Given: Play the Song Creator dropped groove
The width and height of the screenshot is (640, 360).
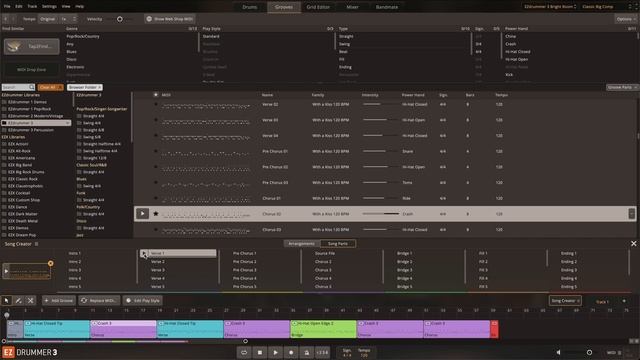Looking at the screenshot, I should click(x=6, y=271).
